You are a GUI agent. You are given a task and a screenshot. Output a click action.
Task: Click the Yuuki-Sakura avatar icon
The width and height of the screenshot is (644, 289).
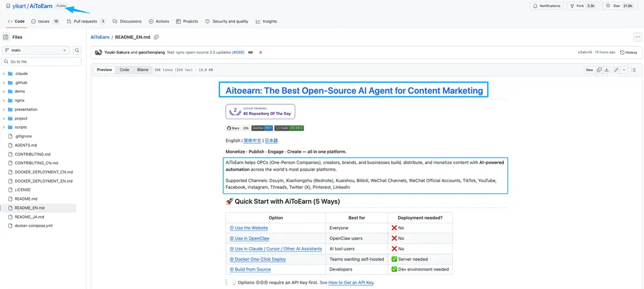coord(98,52)
